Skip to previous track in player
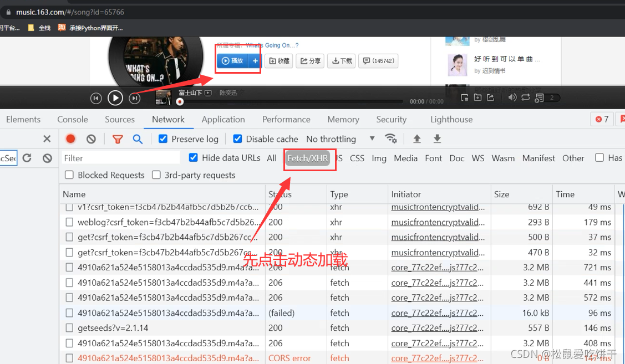Viewport: 625px width, 364px height. pos(95,98)
